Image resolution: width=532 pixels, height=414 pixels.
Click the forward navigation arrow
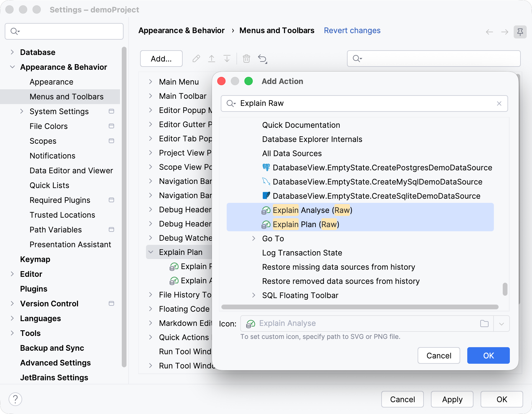(x=505, y=32)
